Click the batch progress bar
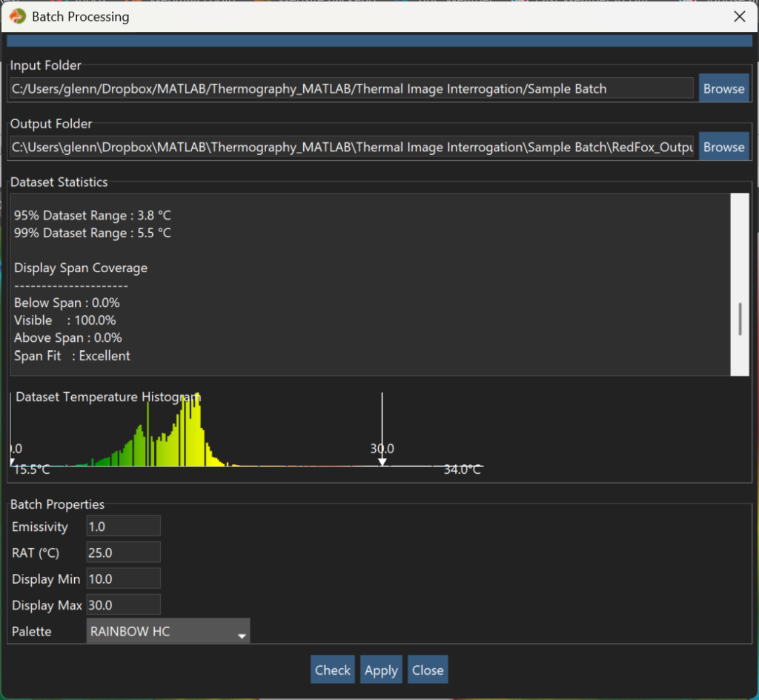759x700 pixels. point(379,40)
